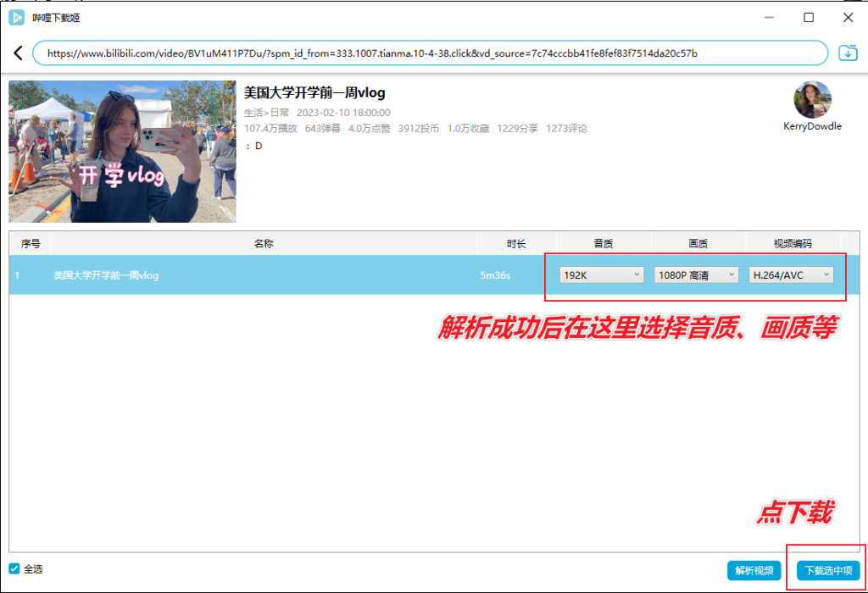
Task: Click the 音质 column header
Action: pyautogui.click(x=603, y=243)
